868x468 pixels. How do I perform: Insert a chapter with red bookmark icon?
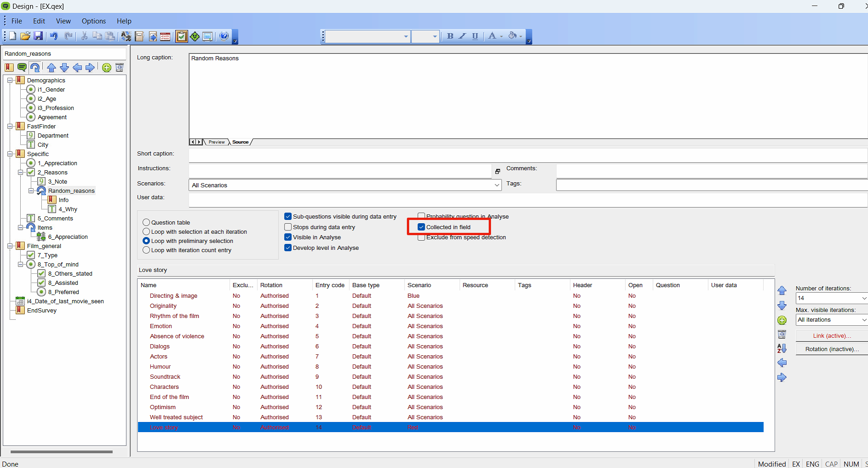[9, 68]
